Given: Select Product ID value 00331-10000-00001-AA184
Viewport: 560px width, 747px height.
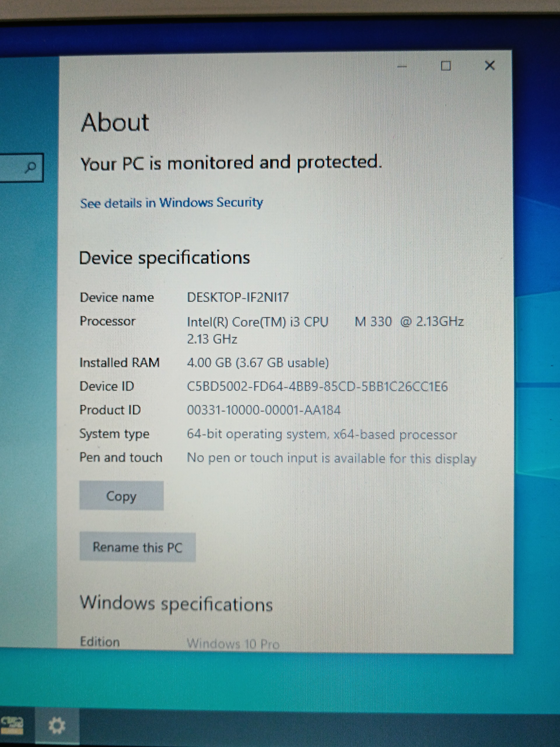Looking at the screenshot, I should 264,410.
